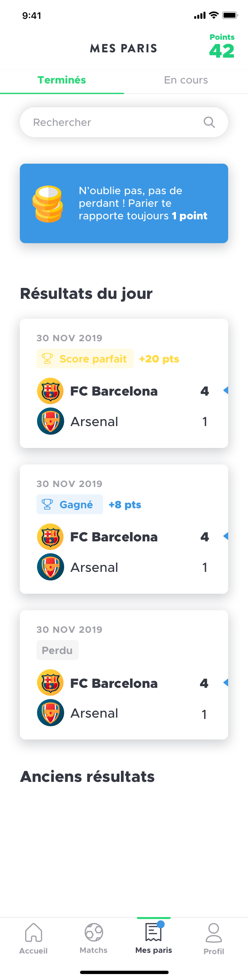248x980 pixels.
Task: Tap the gold coins stack icon
Action: pos(48,204)
